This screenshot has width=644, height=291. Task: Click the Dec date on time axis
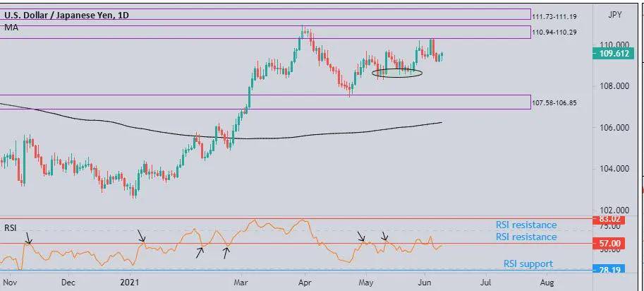coord(68,283)
